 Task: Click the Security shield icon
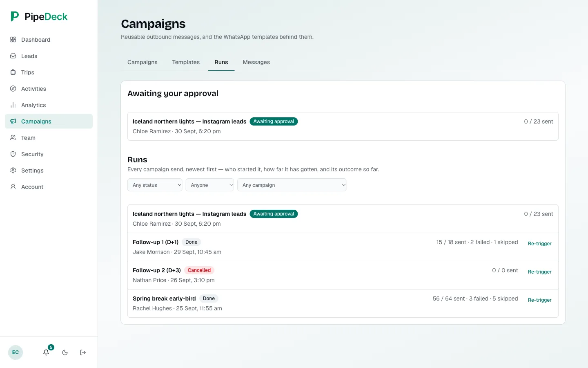pos(13,154)
